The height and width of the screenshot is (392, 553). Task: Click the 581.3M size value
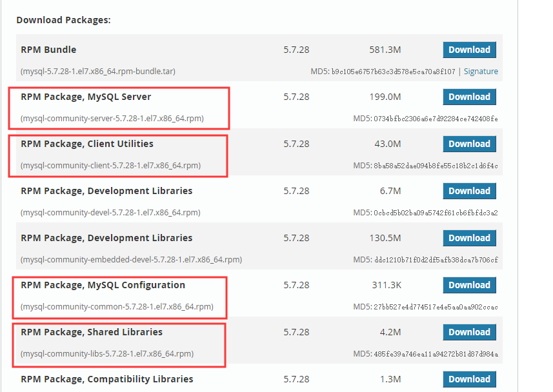(x=385, y=50)
